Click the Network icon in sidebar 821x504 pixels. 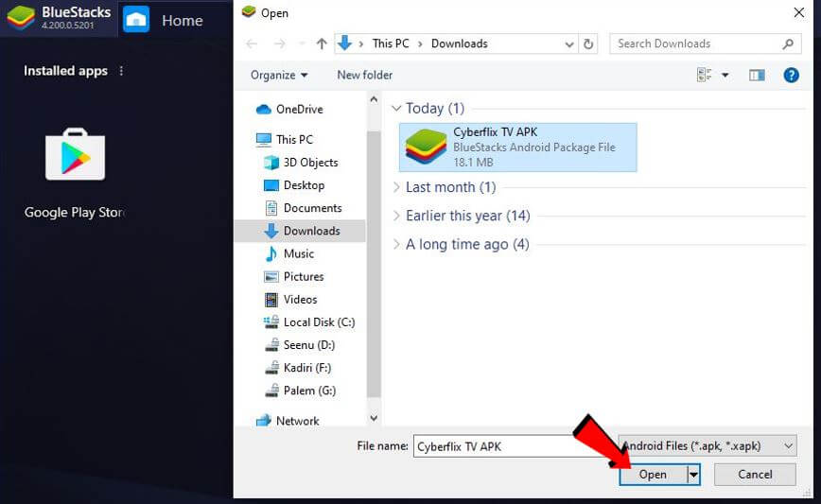(x=263, y=420)
